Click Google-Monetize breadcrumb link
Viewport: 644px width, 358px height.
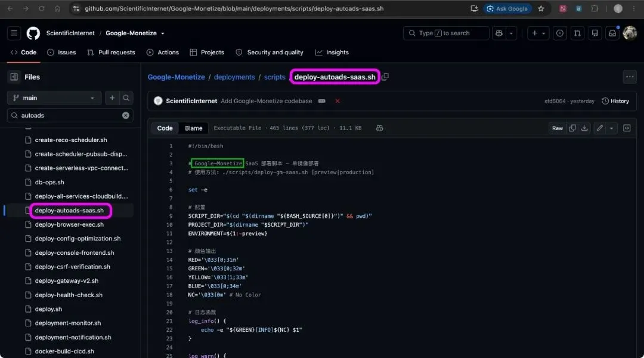coord(176,77)
